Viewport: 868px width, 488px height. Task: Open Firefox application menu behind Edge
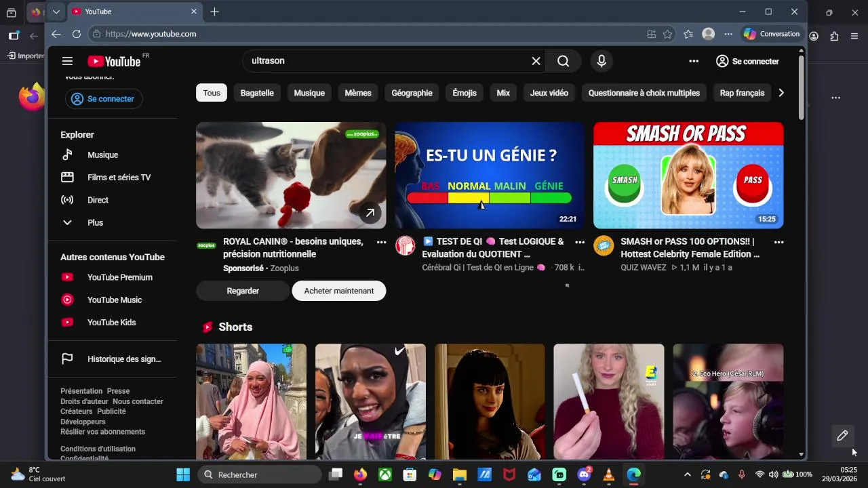[854, 36]
